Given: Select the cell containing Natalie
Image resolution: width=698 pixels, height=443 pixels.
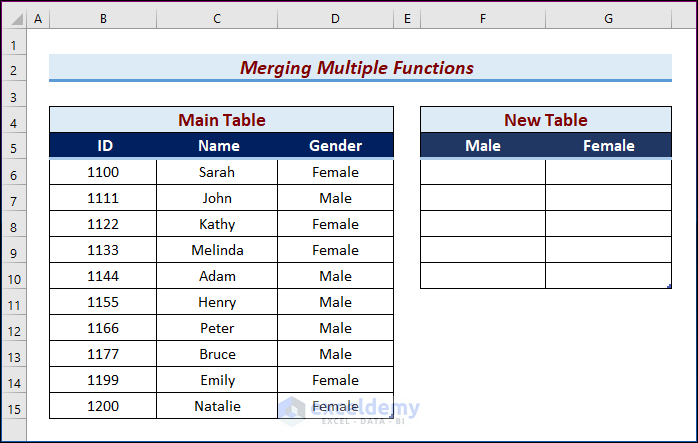Looking at the screenshot, I should [217, 406].
